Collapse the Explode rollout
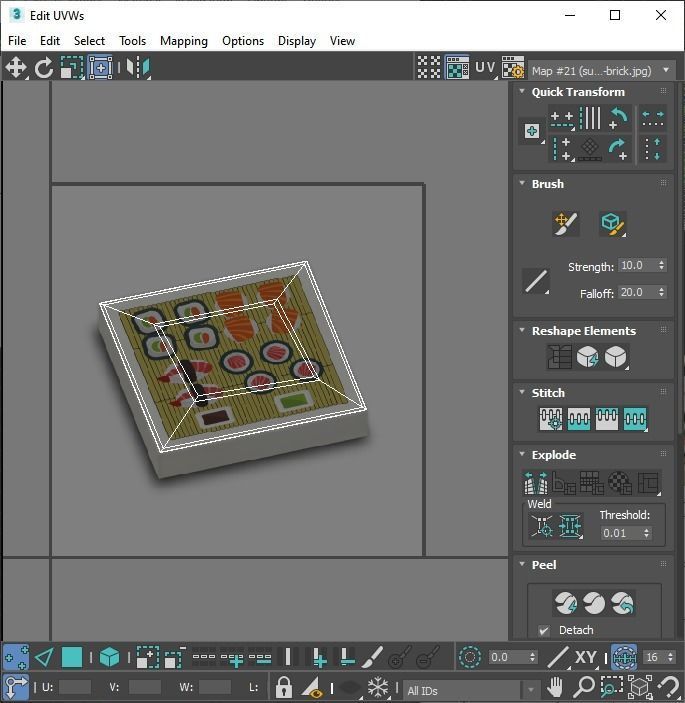 [522, 454]
